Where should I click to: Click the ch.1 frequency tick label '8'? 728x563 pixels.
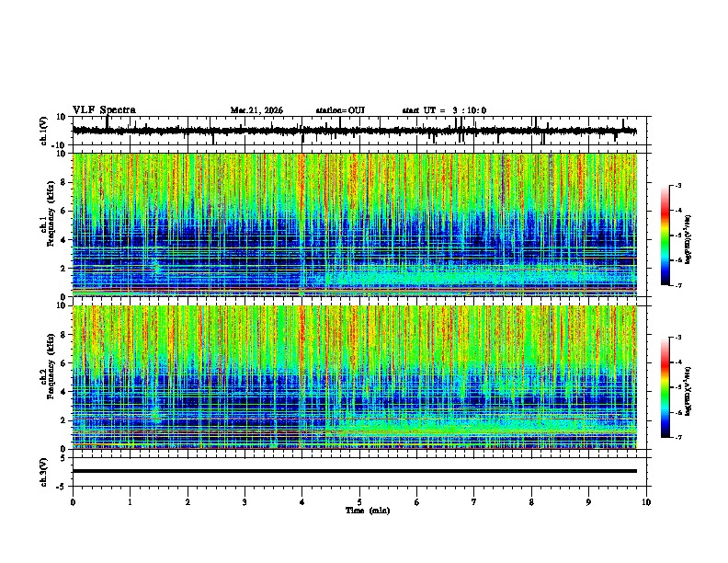coord(63,182)
